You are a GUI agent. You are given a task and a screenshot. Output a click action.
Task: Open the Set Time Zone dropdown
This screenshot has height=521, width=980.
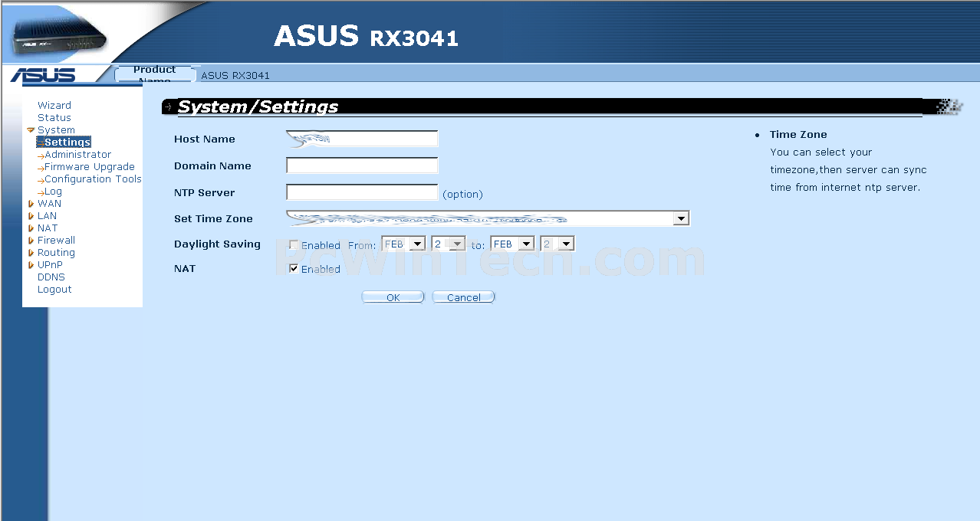(488, 219)
